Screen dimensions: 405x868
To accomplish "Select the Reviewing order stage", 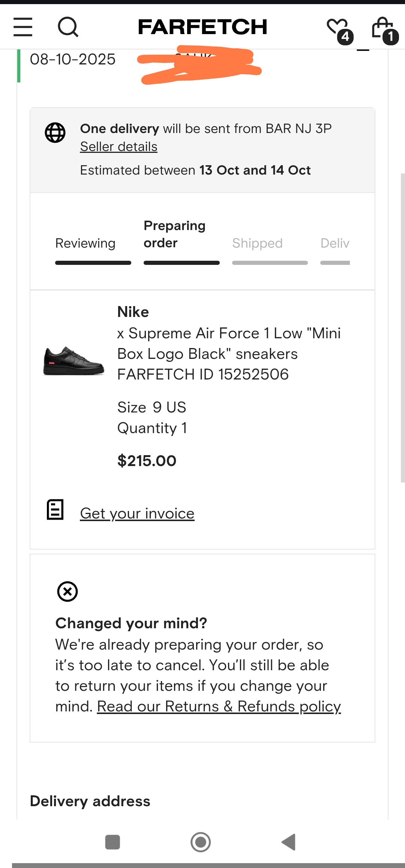I will (x=85, y=244).
